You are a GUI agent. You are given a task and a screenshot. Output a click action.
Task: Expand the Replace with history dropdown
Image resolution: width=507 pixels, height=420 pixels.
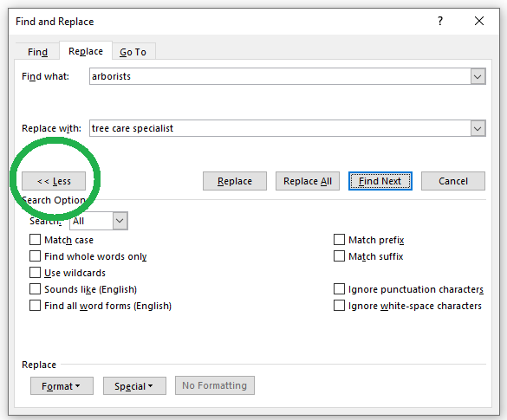[x=478, y=128]
